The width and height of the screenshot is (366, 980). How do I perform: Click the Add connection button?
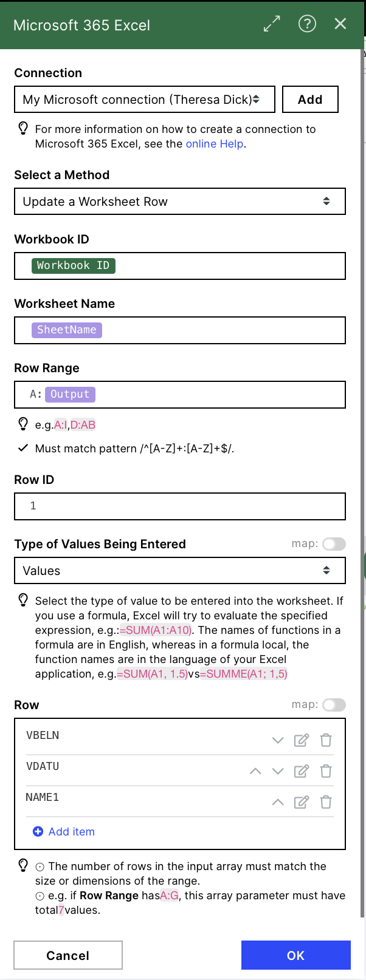[x=310, y=100]
